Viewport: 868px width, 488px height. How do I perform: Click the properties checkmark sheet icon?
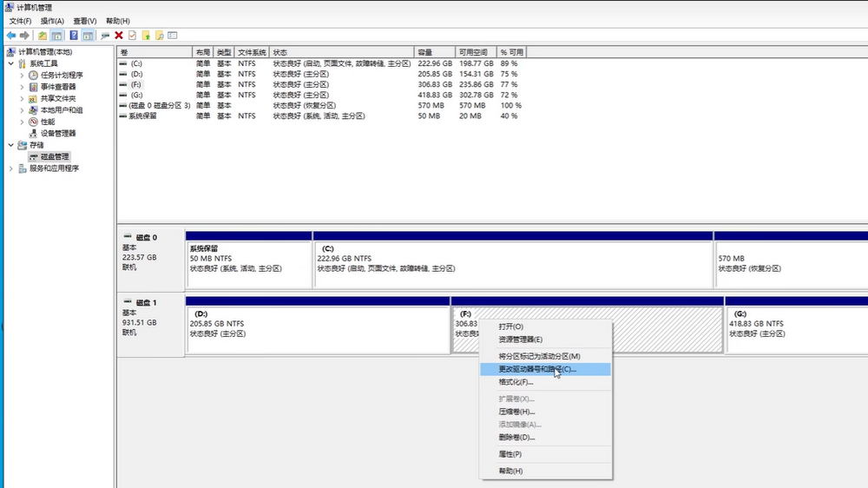tap(132, 36)
